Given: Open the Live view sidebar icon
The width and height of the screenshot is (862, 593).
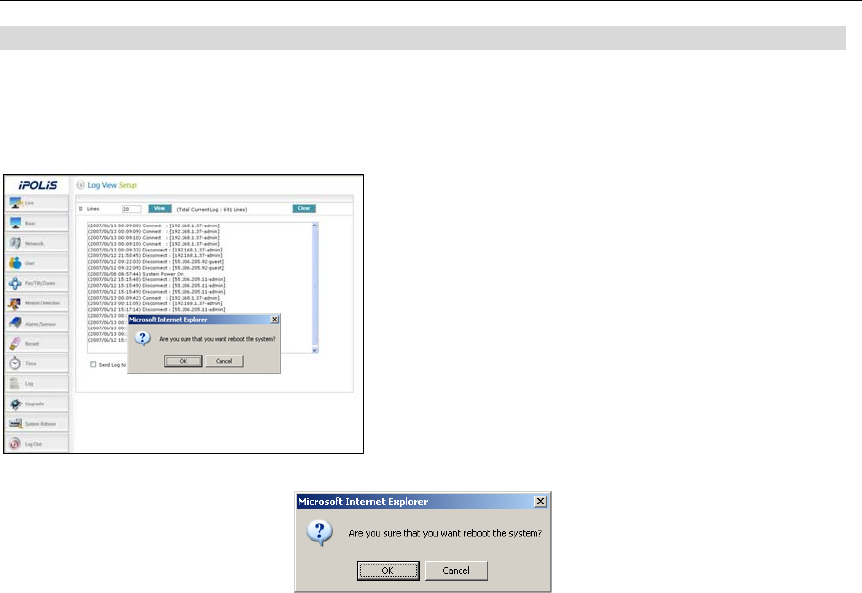Looking at the screenshot, I should (15, 203).
